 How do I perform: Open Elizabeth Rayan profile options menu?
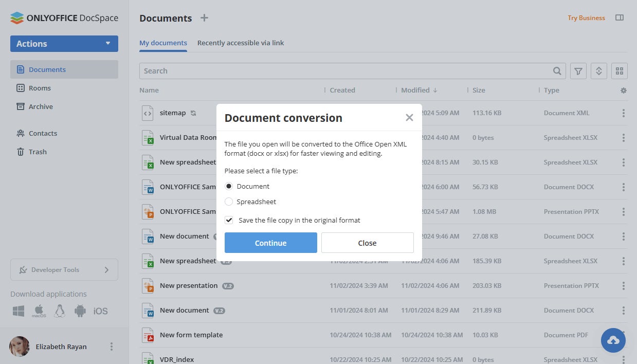(112, 347)
